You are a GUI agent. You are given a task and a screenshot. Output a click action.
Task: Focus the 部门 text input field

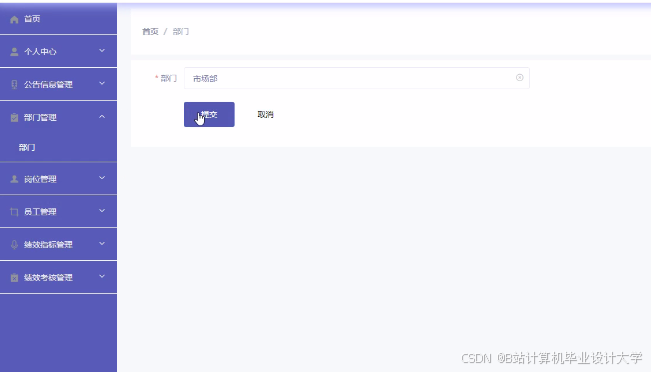pyautogui.click(x=357, y=78)
